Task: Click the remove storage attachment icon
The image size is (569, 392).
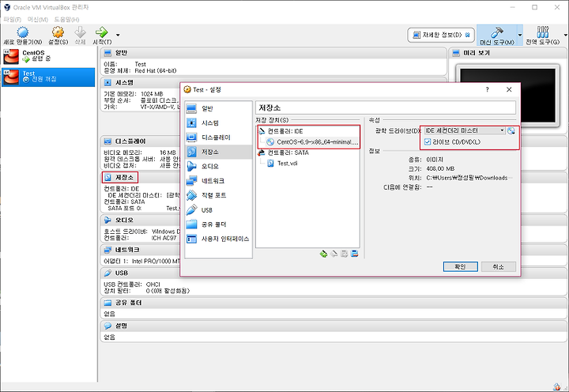Action: coord(333,254)
